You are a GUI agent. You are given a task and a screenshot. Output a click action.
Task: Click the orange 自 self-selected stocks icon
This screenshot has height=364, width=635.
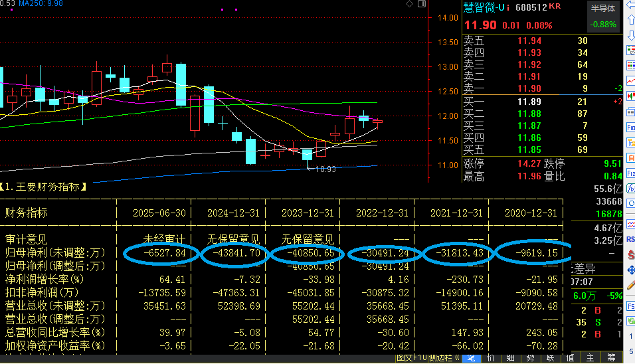[x=631, y=158]
